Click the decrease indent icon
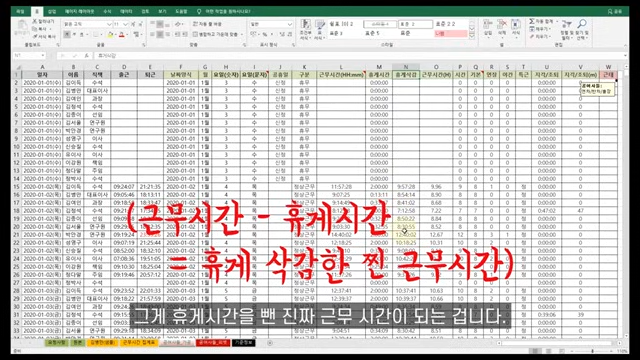Screen dimensions: 640x360 [177, 35]
